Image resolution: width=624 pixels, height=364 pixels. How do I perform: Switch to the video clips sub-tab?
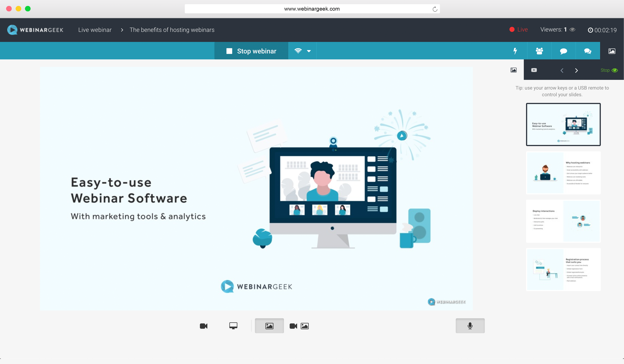click(x=534, y=70)
